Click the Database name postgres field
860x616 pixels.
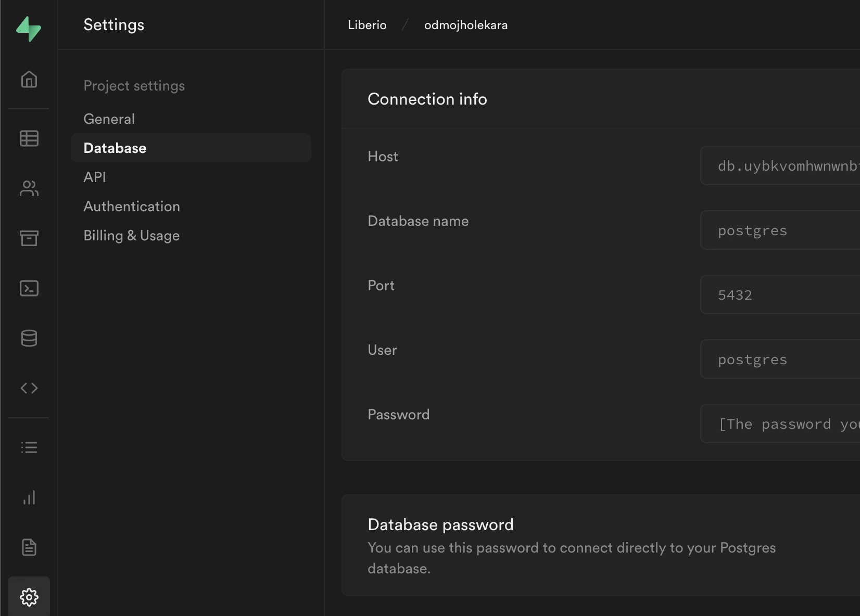(x=780, y=230)
